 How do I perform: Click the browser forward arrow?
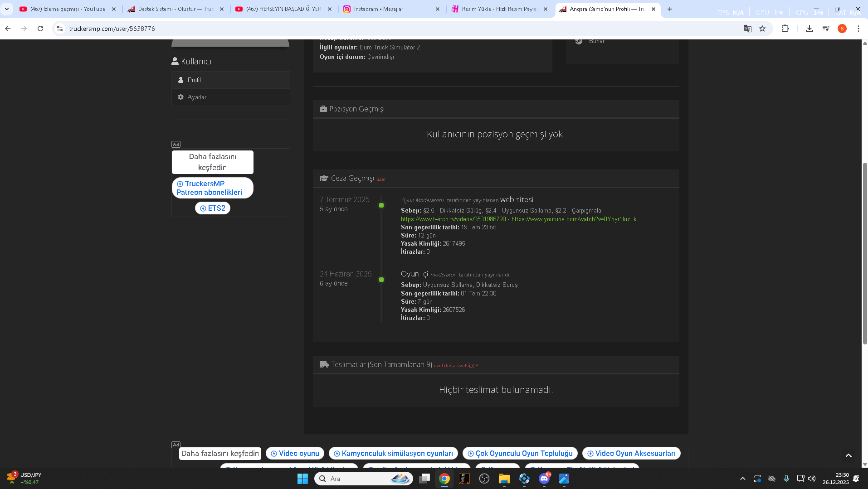tap(24, 29)
